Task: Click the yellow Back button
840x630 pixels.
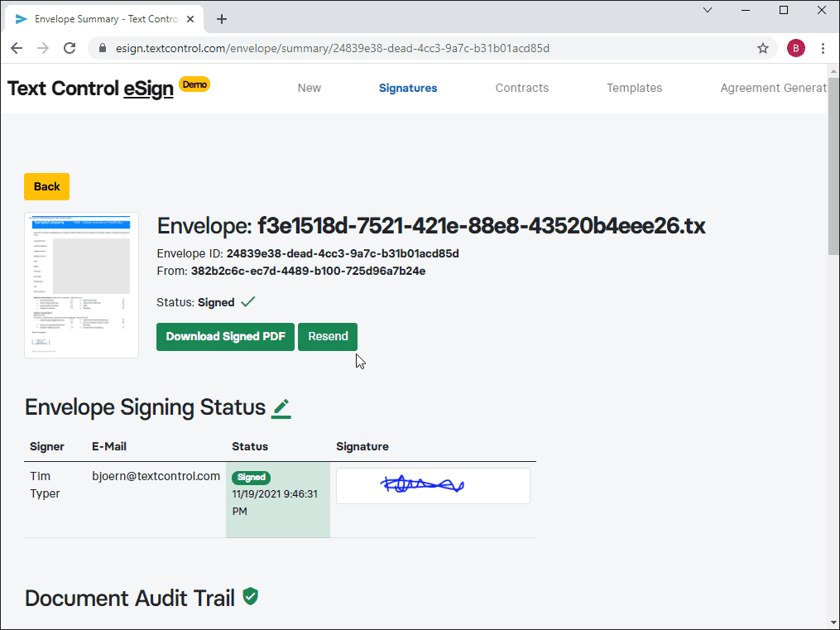Action: (x=46, y=186)
